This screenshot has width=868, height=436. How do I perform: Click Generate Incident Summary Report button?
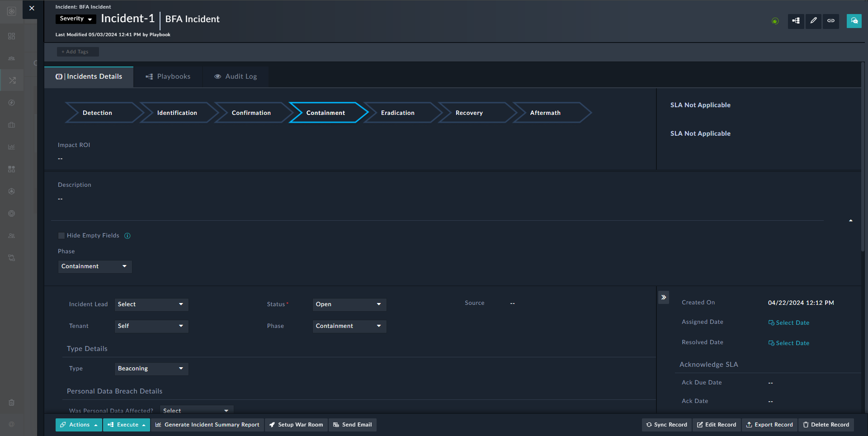pyautogui.click(x=208, y=425)
